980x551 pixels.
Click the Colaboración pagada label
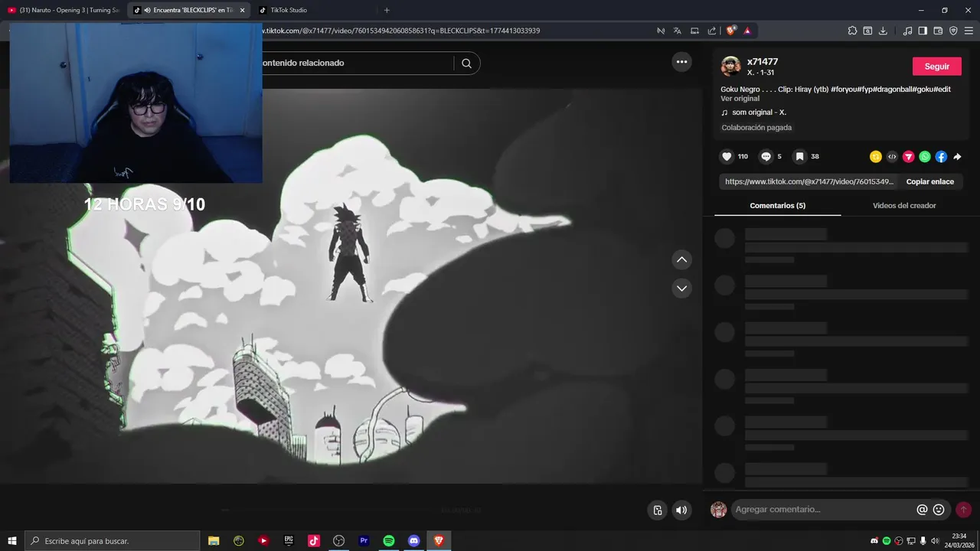coord(756,128)
